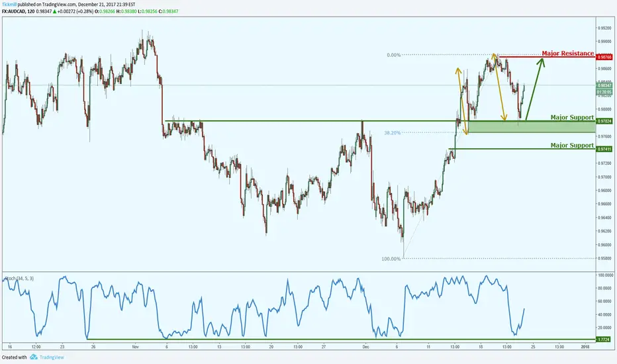
Task: Click the 16 date label on time axis
Action: (10, 347)
